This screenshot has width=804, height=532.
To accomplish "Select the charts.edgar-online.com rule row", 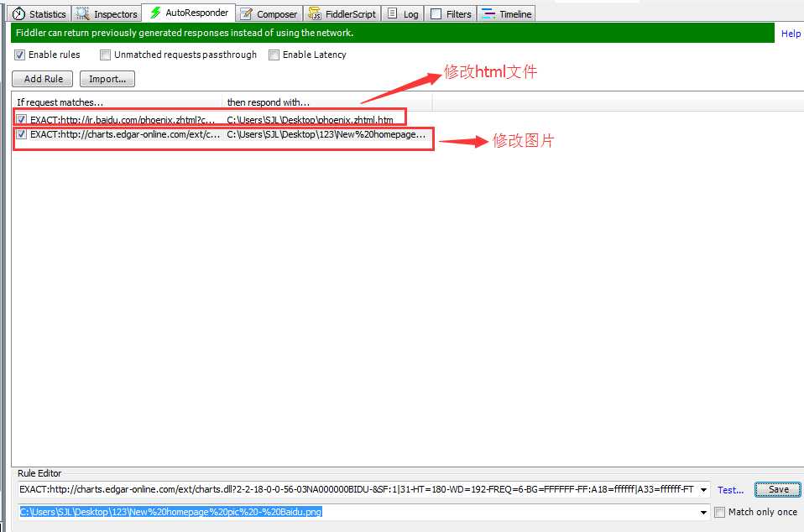I will tap(223, 134).
